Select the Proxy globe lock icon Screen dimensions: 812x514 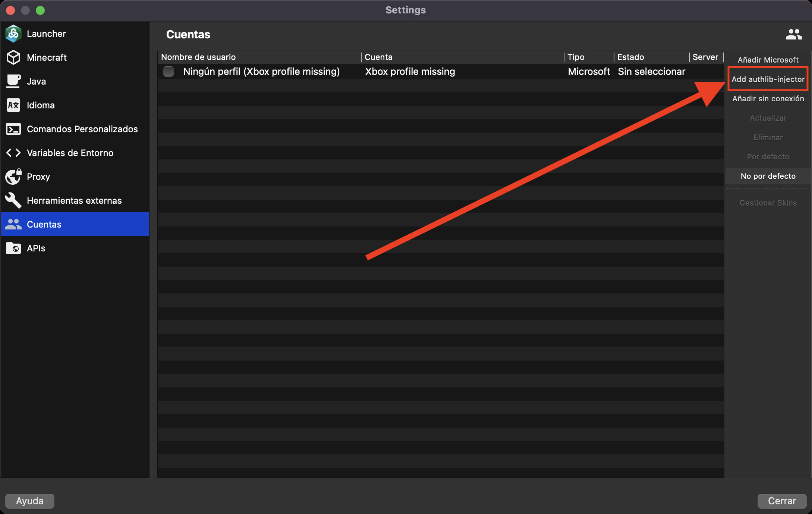click(13, 177)
